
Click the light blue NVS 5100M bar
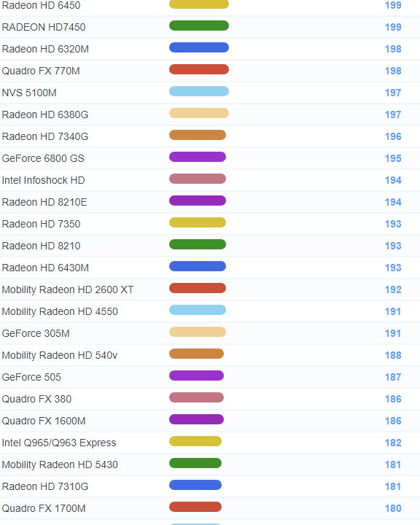click(x=199, y=91)
